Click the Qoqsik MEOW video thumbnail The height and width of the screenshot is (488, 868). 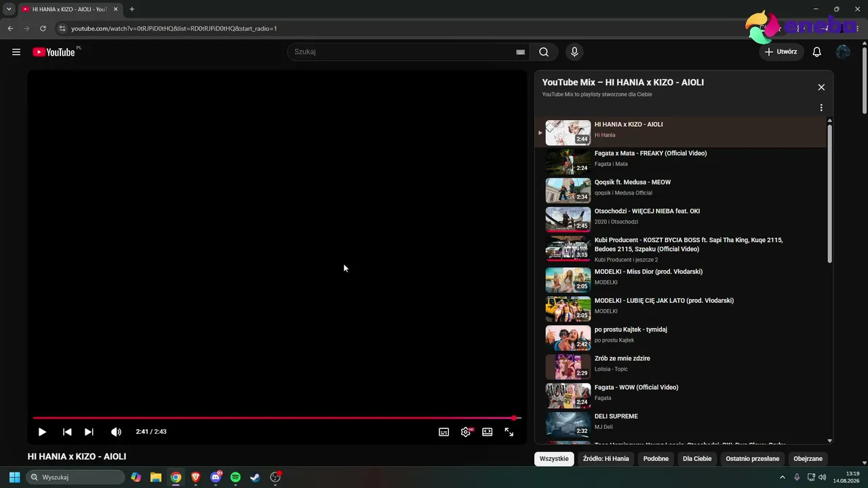pyautogui.click(x=568, y=190)
